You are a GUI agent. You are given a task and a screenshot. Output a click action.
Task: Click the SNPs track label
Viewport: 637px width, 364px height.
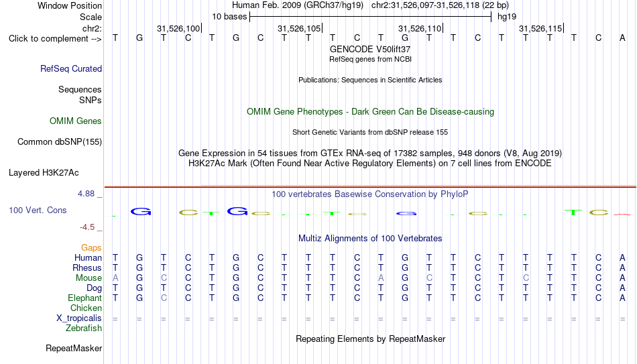point(91,100)
